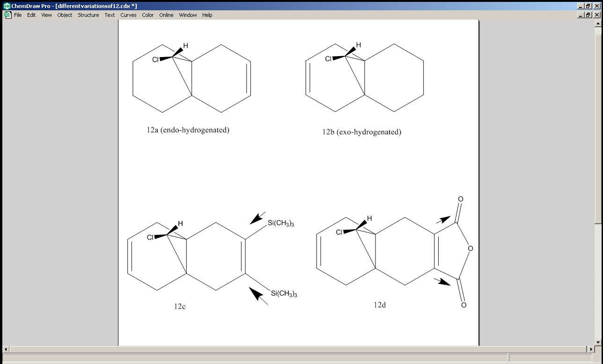The image size is (603, 364).
Task: Click the H atom label in structure 12a
Action: (185, 46)
